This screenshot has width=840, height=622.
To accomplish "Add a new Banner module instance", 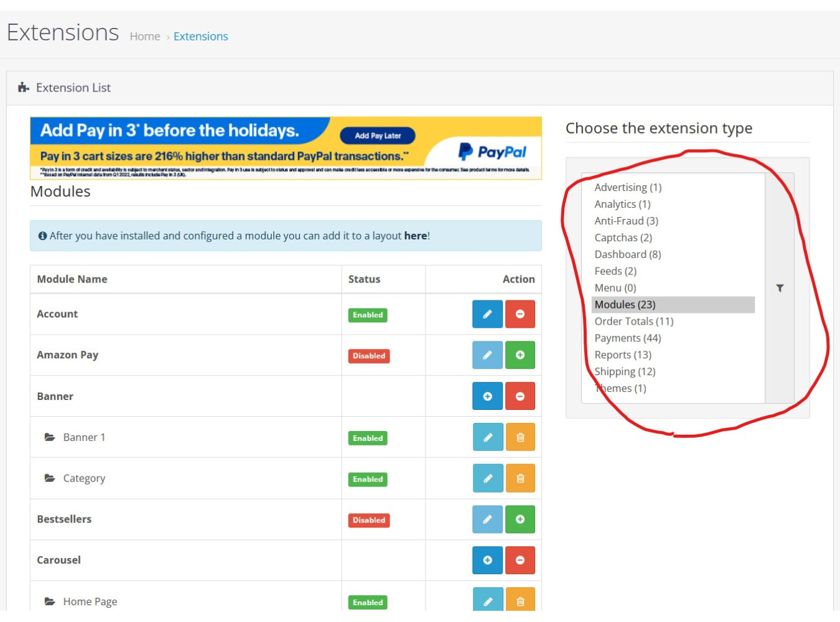I will point(487,396).
